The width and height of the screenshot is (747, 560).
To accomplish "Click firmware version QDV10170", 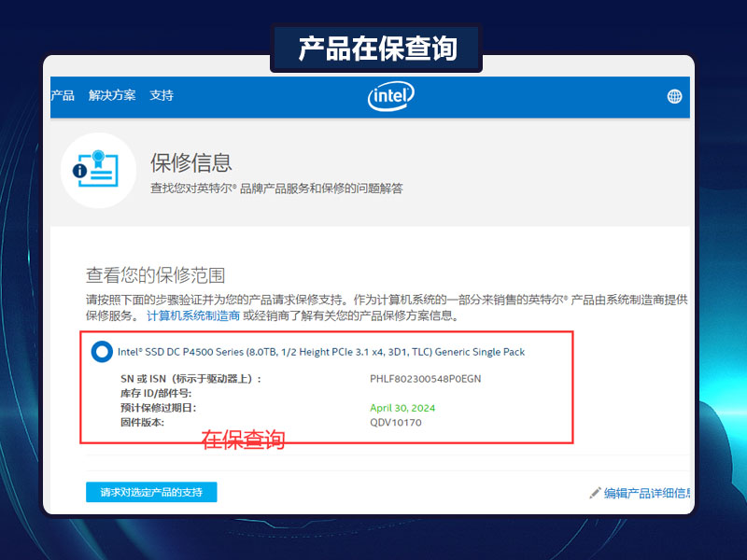I will click(396, 423).
